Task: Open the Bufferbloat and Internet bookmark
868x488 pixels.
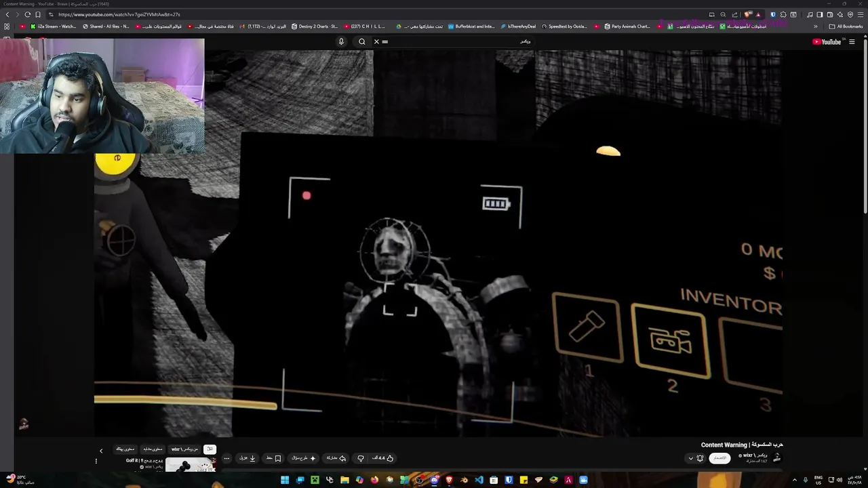Action: point(471,26)
